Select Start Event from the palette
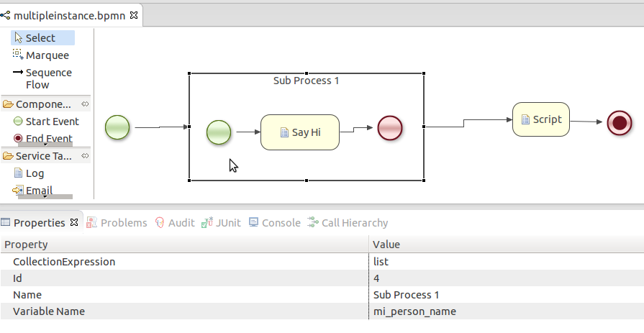Screen dimensions: 644x333 (52, 122)
